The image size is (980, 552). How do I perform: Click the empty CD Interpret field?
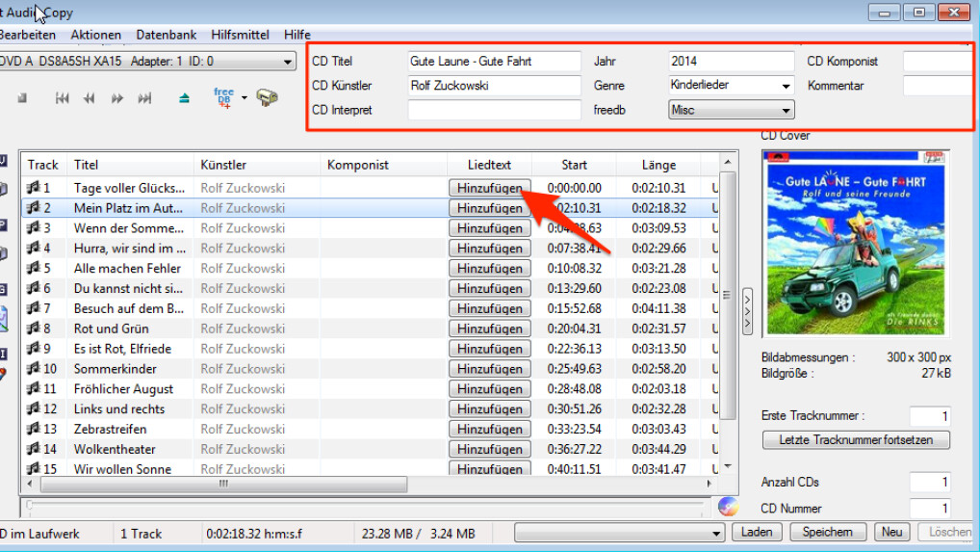494,110
